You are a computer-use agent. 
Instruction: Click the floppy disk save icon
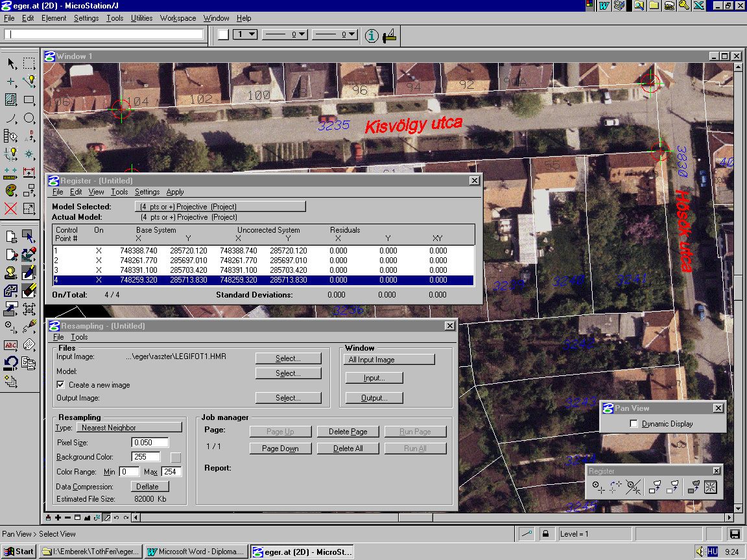(735, 534)
